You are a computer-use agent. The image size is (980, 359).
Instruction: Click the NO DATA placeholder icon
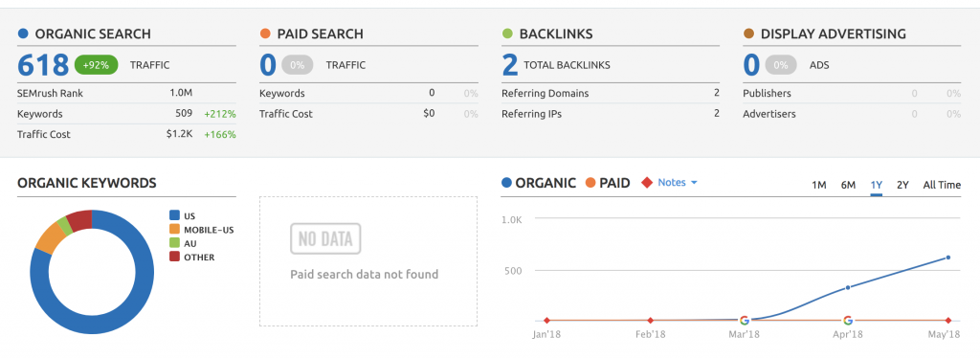tap(325, 238)
